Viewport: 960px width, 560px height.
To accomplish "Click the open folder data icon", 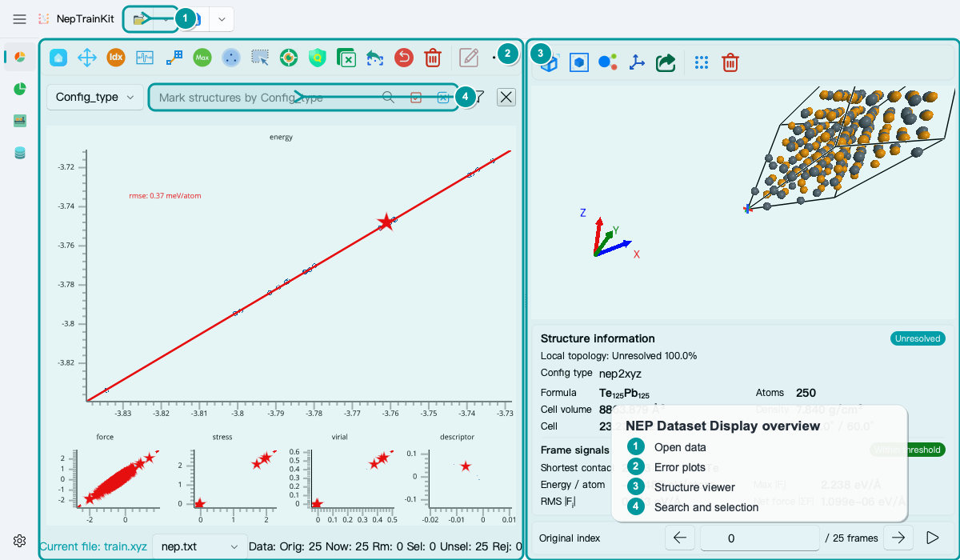I will [140, 18].
